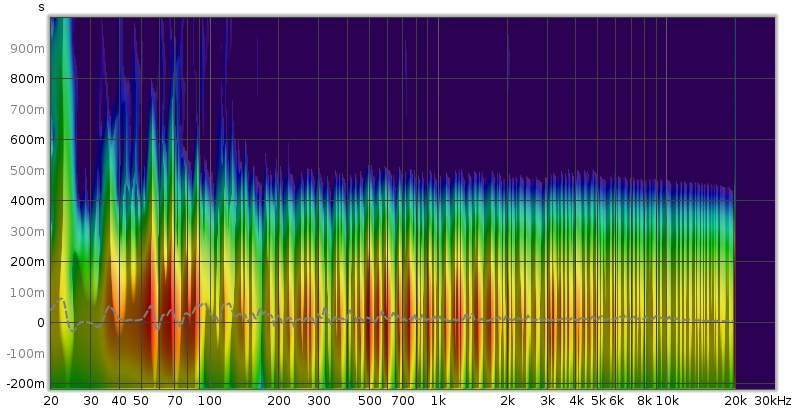Image resolution: width=800 pixels, height=412 pixels.
Task: Click the 10k frequency axis label
Action: click(x=667, y=401)
